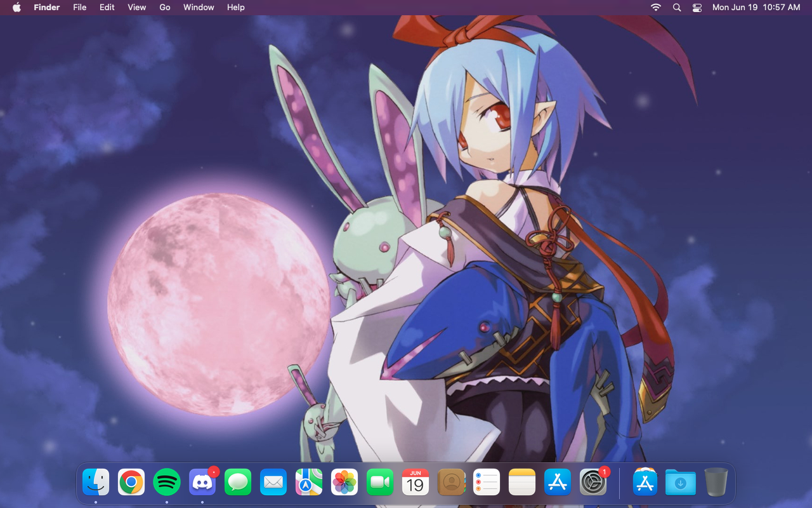
Task: Launch the Messages app
Action: pyautogui.click(x=238, y=483)
